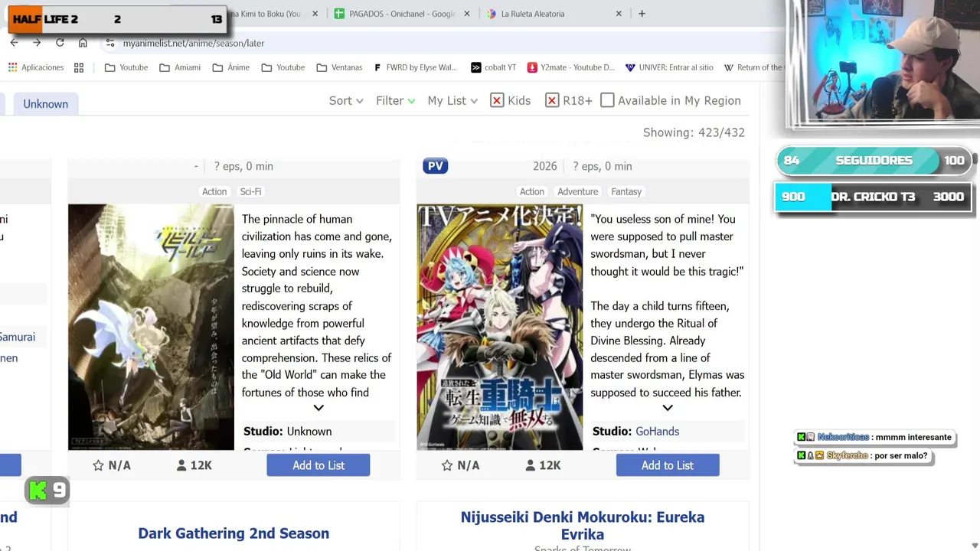Close the PAGADOS - Onichanel tab

(x=467, y=14)
